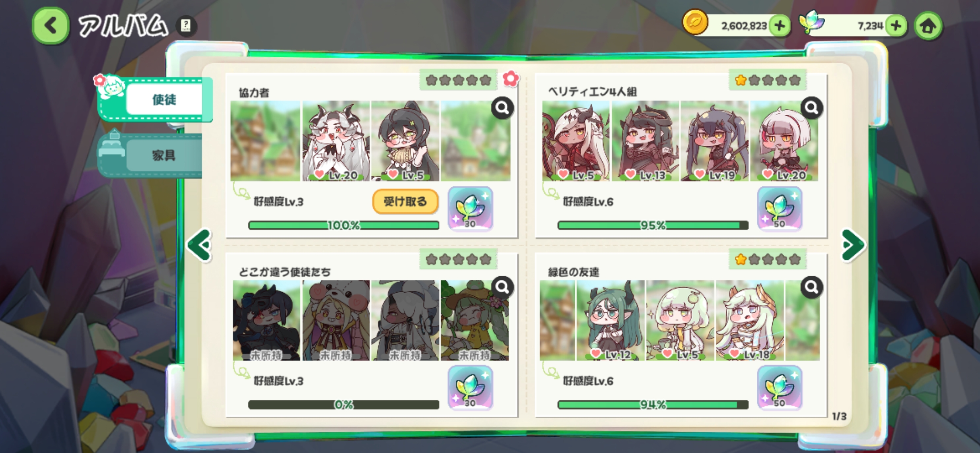
Task: Claim reward with 受け取る button
Action: pyautogui.click(x=405, y=201)
